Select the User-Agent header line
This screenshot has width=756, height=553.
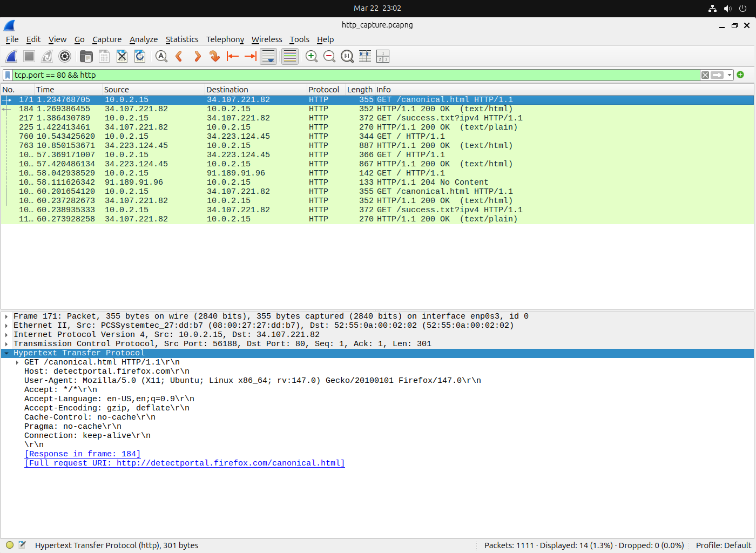[253, 381]
